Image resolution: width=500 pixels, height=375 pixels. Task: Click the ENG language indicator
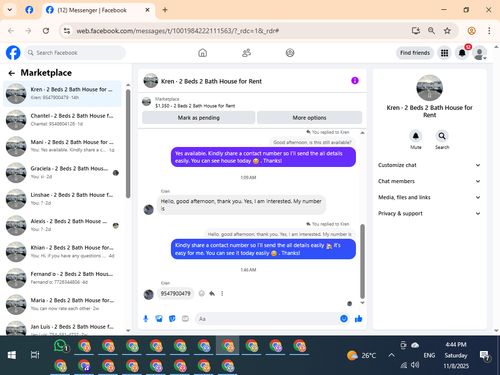429,355
